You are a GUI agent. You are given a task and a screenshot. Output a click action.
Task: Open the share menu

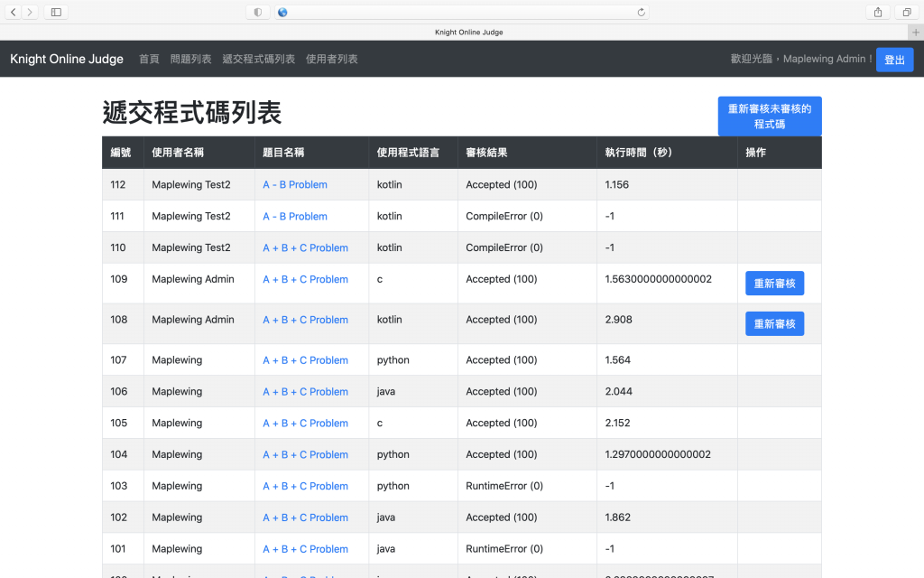click(878, 12)
